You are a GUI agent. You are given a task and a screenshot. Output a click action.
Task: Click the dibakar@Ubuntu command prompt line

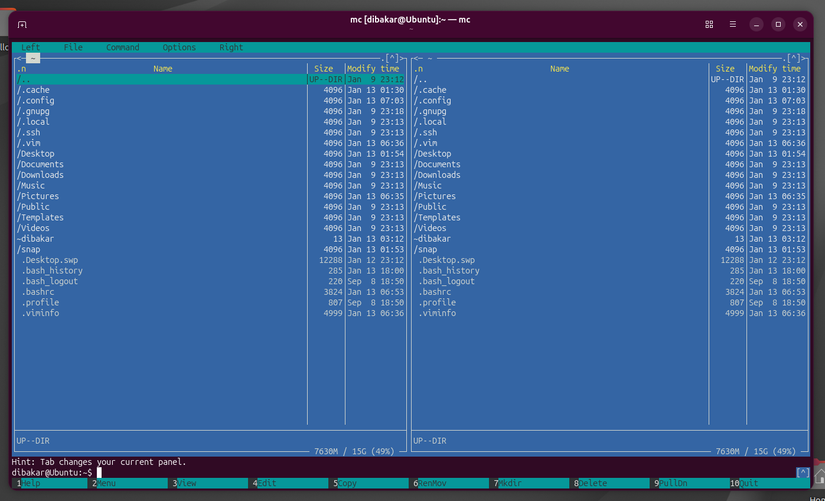point(404,473)
